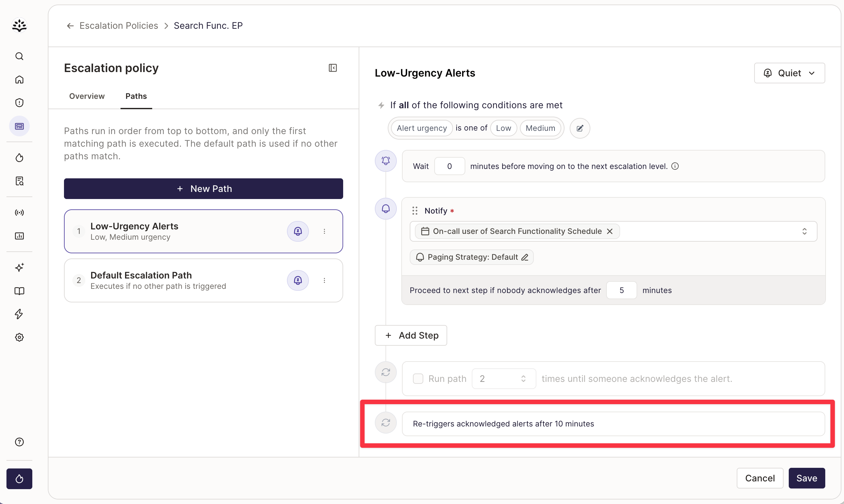Open the document search icon in the sidebar
The height and width of the screenshot is (504, 844).
(19, 181)
